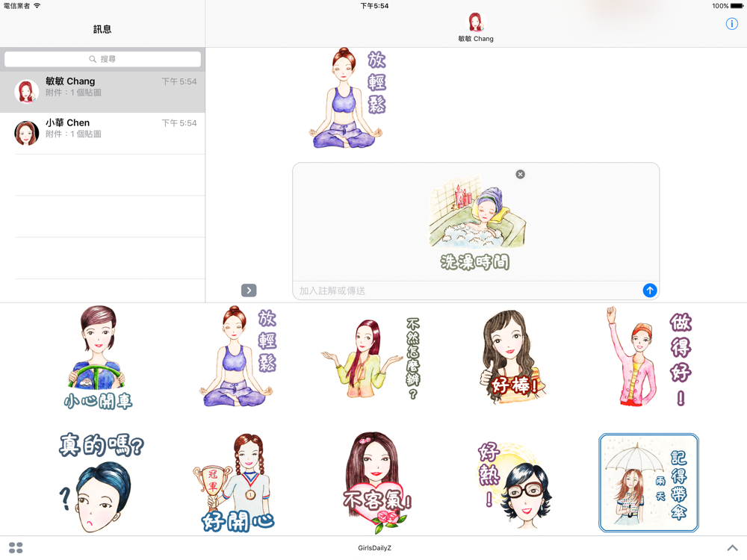Pick the 真的嗎 puzzled face sticker
The height and width of the screenshot is (560, 747).
pyautogui.click(x=102, y=482)
